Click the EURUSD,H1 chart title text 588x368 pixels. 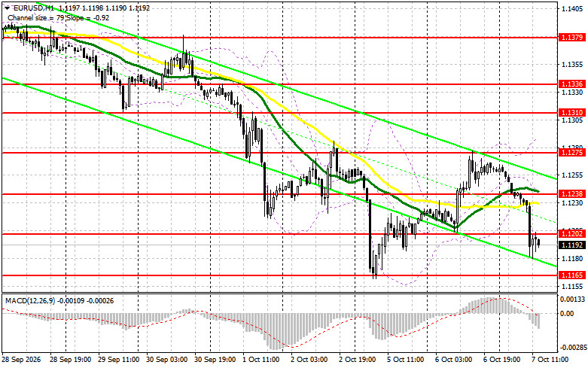click(x=34, y=8)
